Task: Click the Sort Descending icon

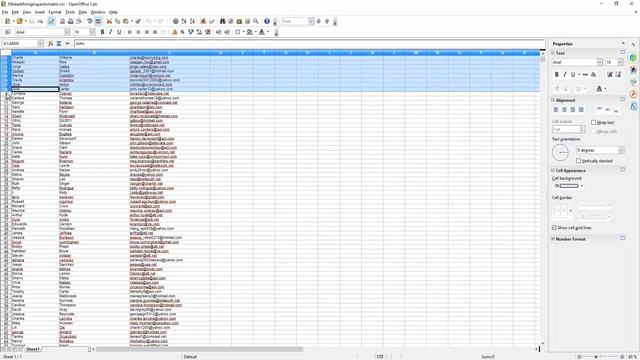Action: pos(192,21)
